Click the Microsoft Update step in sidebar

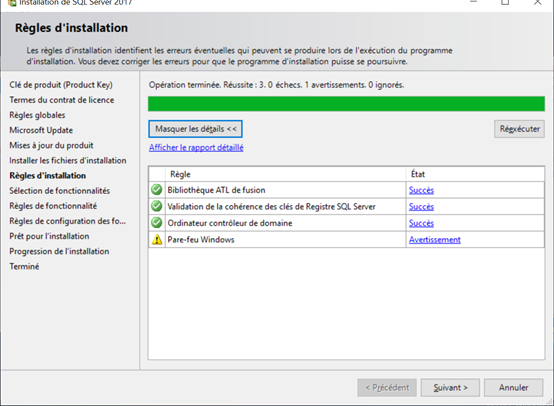click(41, 130)
